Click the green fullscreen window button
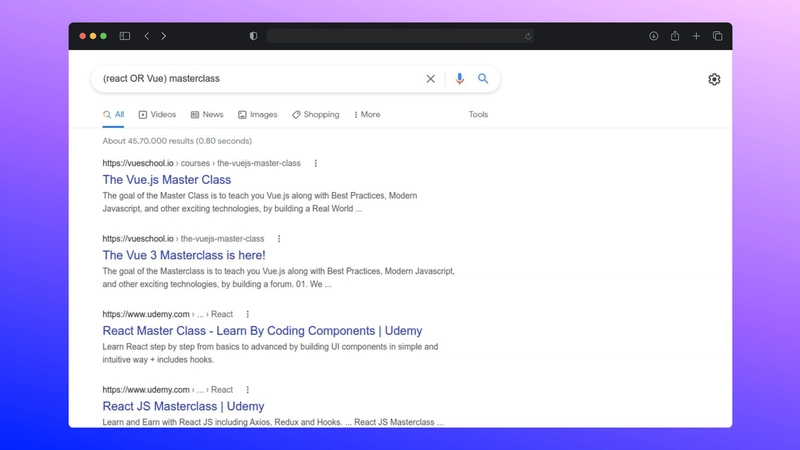 [x=104, y=36]
